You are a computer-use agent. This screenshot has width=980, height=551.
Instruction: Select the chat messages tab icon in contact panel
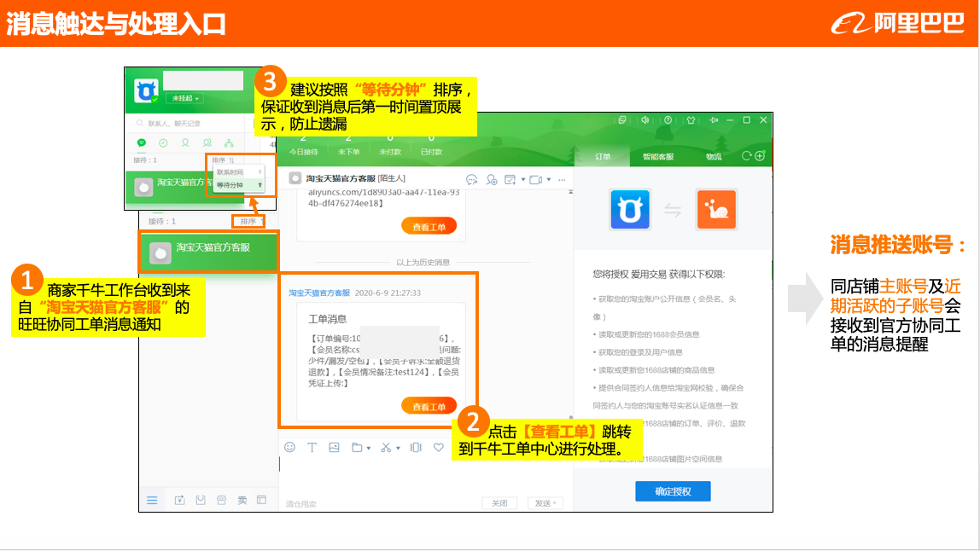point(141,143)
